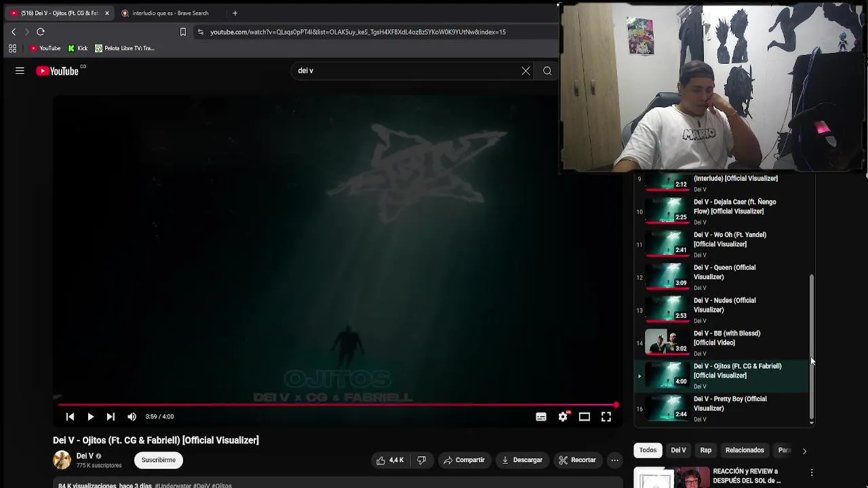Open player settings gear
Screen dimensions: 868x488
tap(563, 417)
